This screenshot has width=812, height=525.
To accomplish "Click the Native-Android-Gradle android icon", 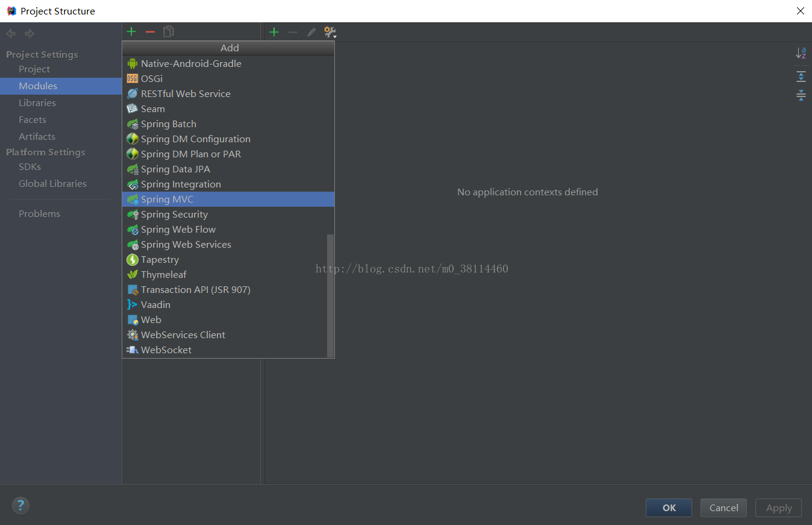I will point(133,63).
